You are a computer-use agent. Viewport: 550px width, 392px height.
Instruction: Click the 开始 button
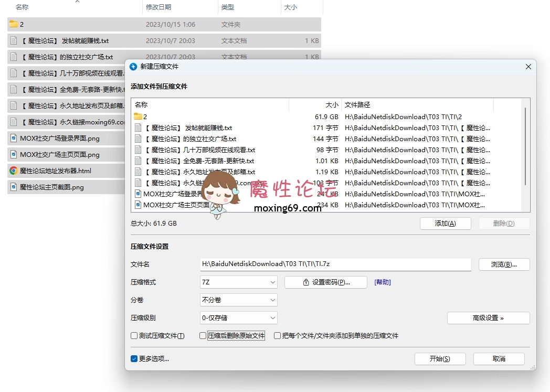coord(440,359)
